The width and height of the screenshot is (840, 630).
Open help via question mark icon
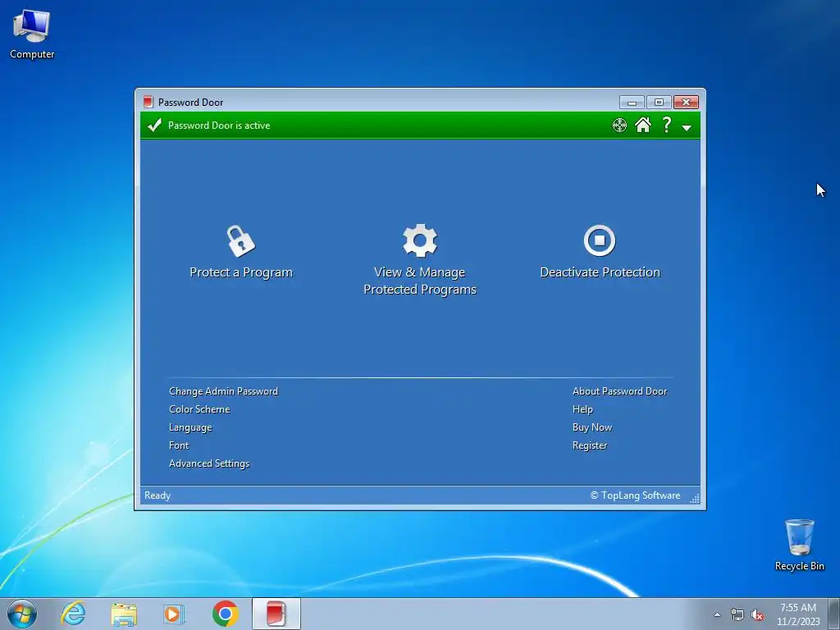pos(666,125)
